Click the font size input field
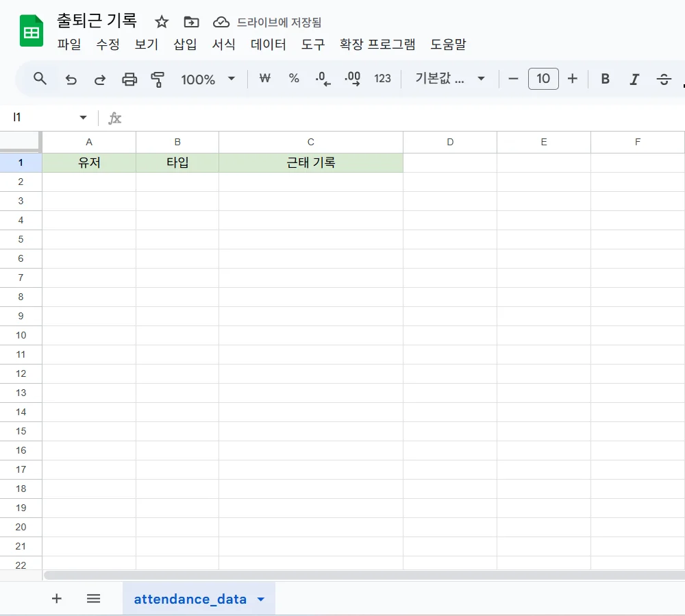The image size is (685, 616). click(x=543, y=79)
